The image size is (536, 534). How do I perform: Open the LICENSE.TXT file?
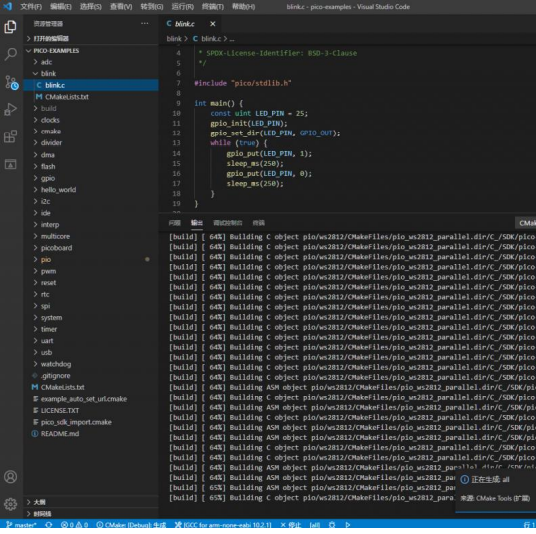[91, 411]
